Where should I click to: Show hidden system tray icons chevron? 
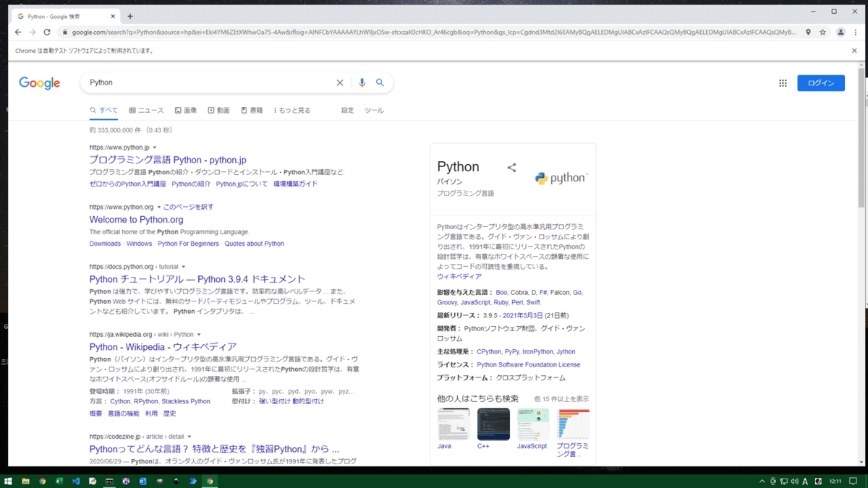pyautogui.click(x=763, y=481)
